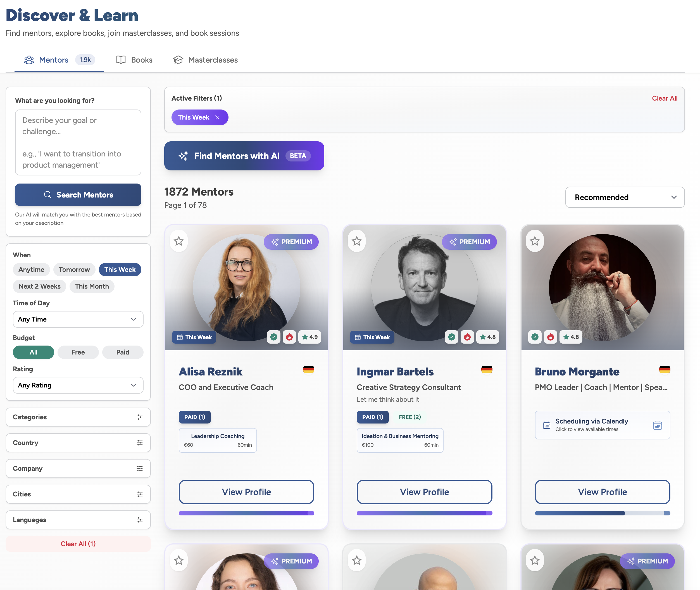Click the PREMIUM badge on Alisa Reznik's card
The image size is (700, 590).
pos(291,242)
